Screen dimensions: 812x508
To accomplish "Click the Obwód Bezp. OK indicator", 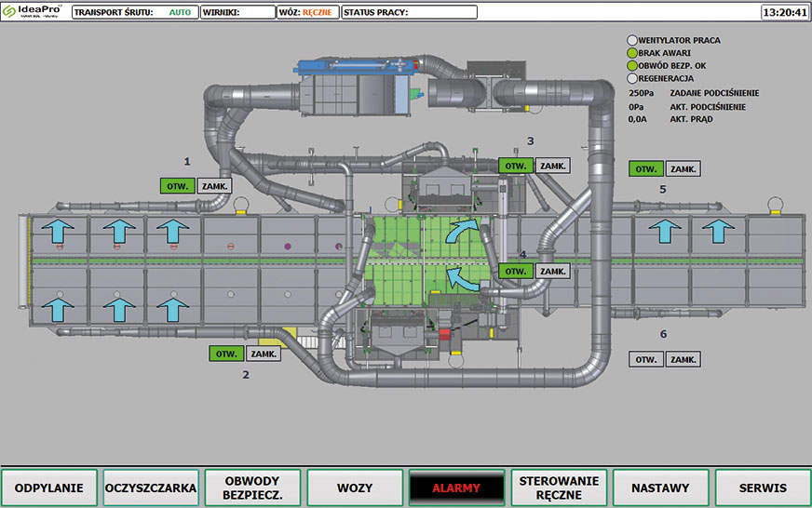I will pos(632,66).
